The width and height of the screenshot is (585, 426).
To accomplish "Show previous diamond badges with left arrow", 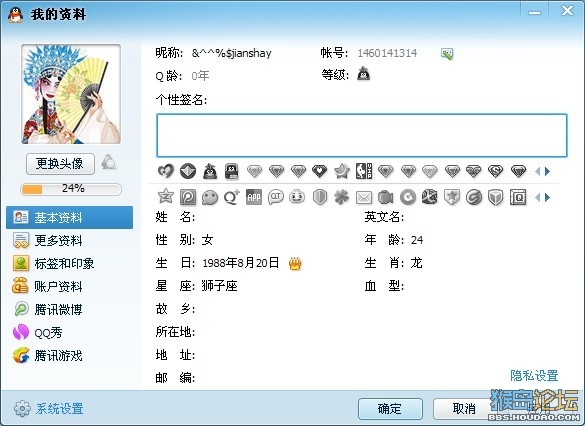I will [538, 172].
